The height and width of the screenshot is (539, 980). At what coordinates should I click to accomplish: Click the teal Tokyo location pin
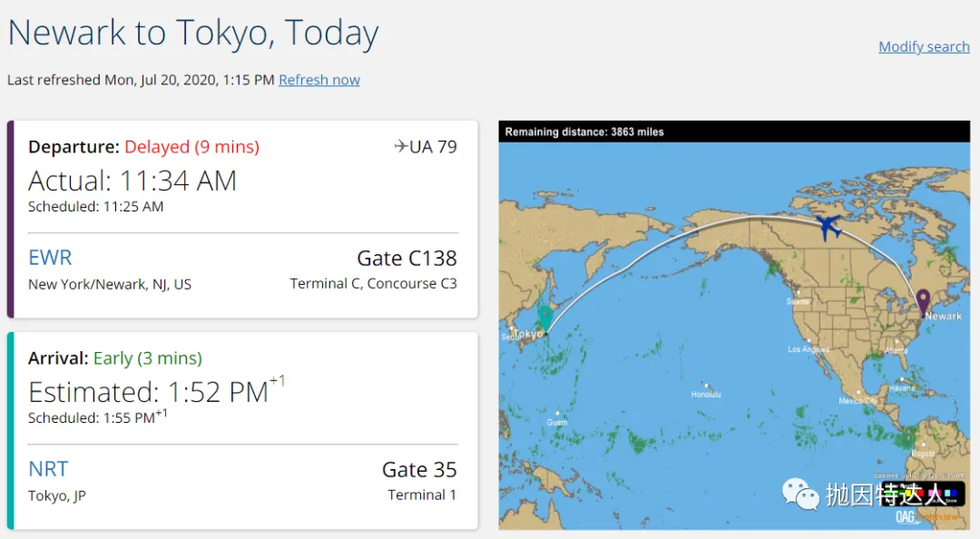(545, 318)
